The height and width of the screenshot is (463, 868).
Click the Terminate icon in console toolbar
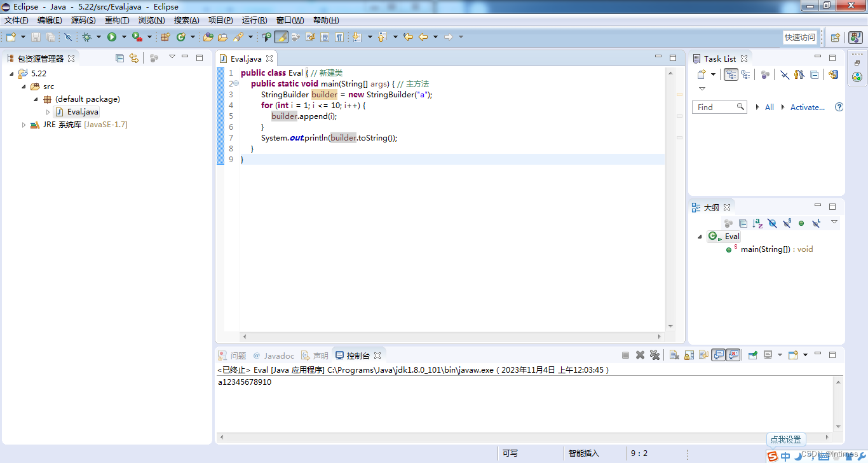point(625,356)
